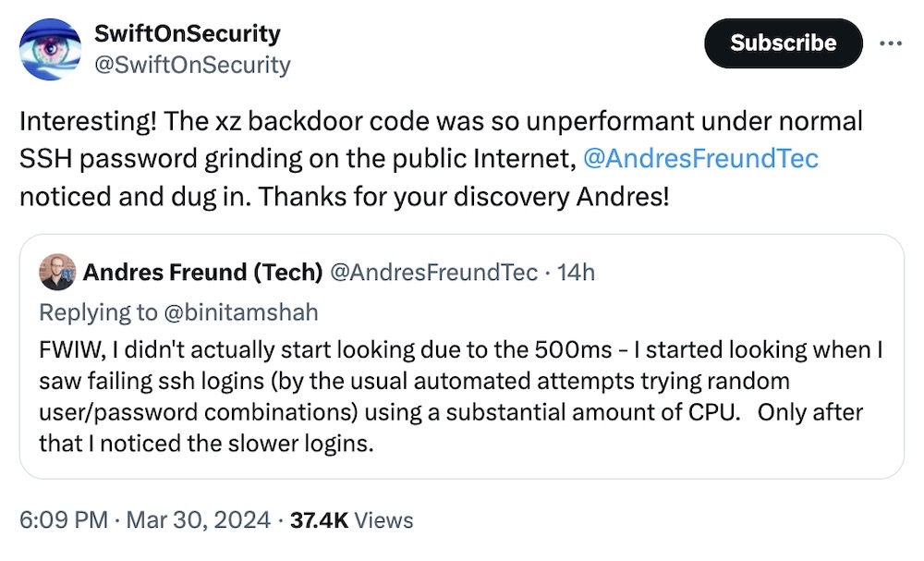Click the 6:09 PM timestamp
This screenshot has height=561, width=924.
[61, 520]
